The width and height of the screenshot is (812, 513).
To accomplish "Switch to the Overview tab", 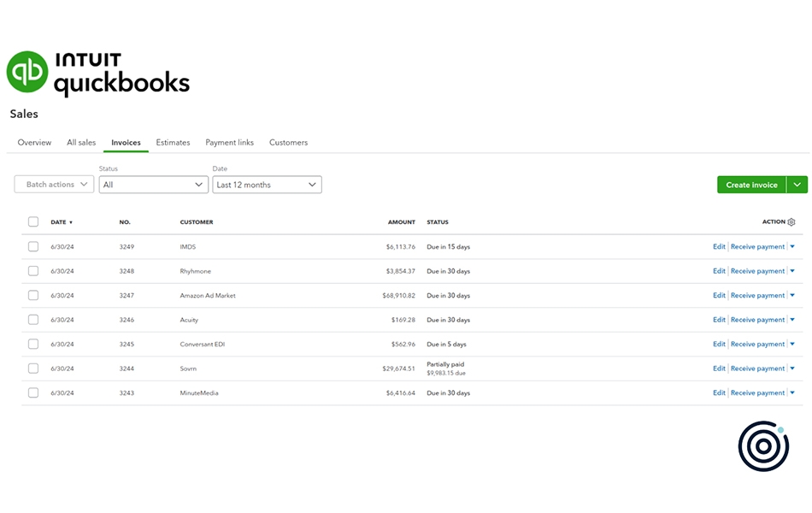I will coord(34,143).
